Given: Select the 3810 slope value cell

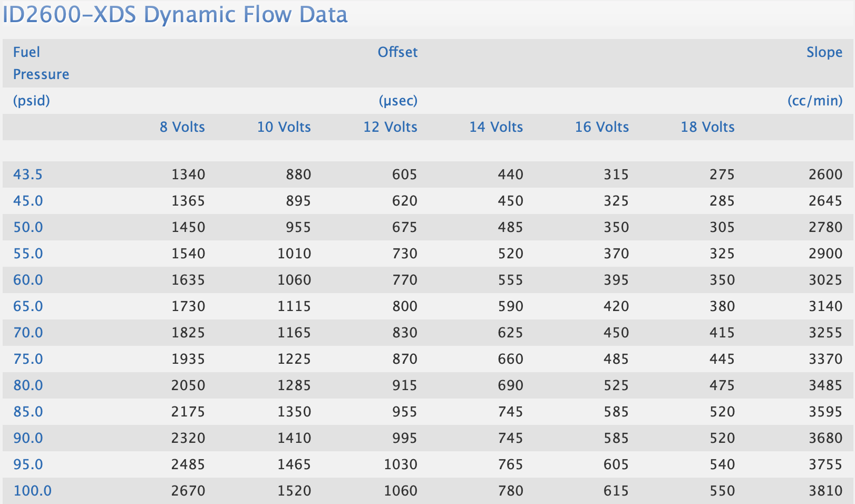Looking at the screenshot, I should [825, 491].
